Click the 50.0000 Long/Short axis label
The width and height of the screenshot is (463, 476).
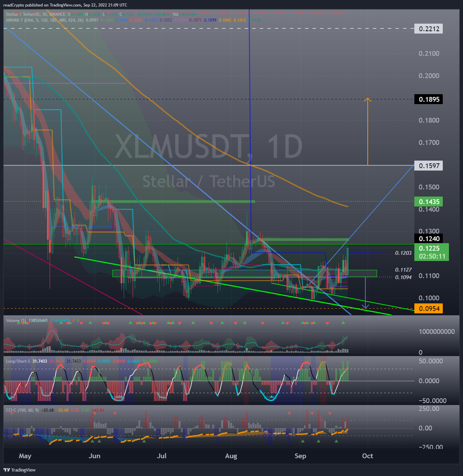pyautogui.click(x=430, y=361)
